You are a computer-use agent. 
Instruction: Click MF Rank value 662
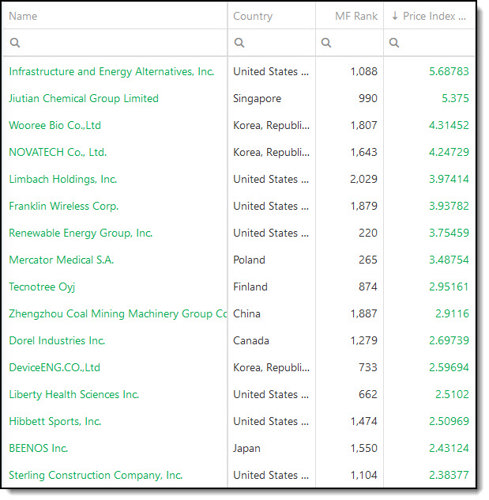[368, 394]
